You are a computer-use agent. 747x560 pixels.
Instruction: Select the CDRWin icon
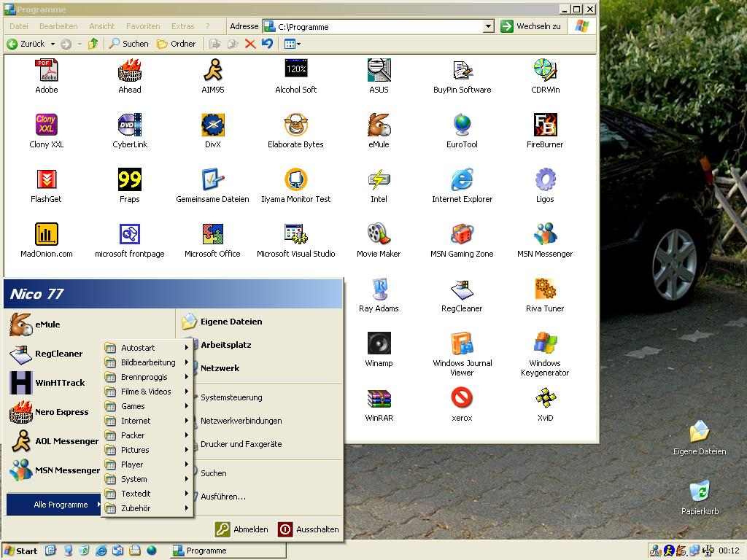click(x=545, y=70)
